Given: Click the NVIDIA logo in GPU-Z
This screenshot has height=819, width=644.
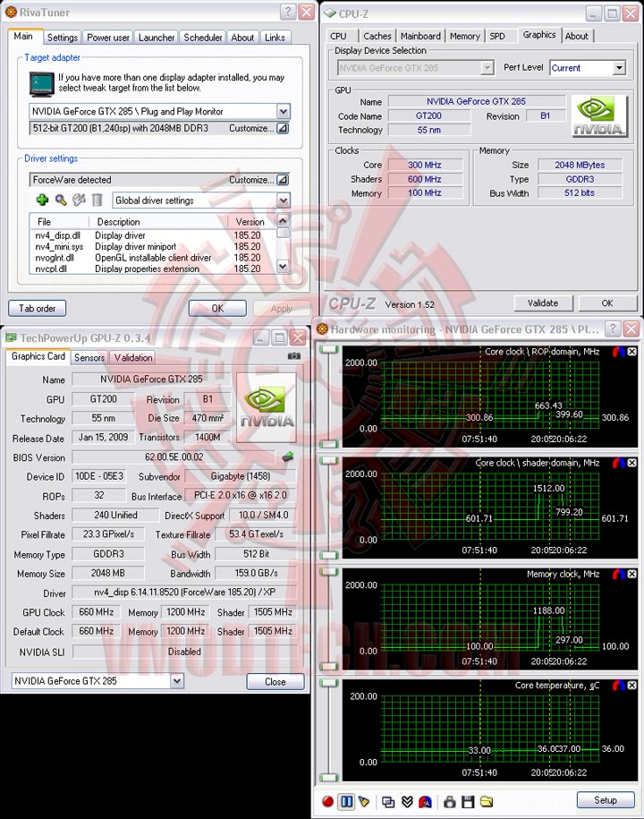Looking at the screenshot, I should point(267,408).
